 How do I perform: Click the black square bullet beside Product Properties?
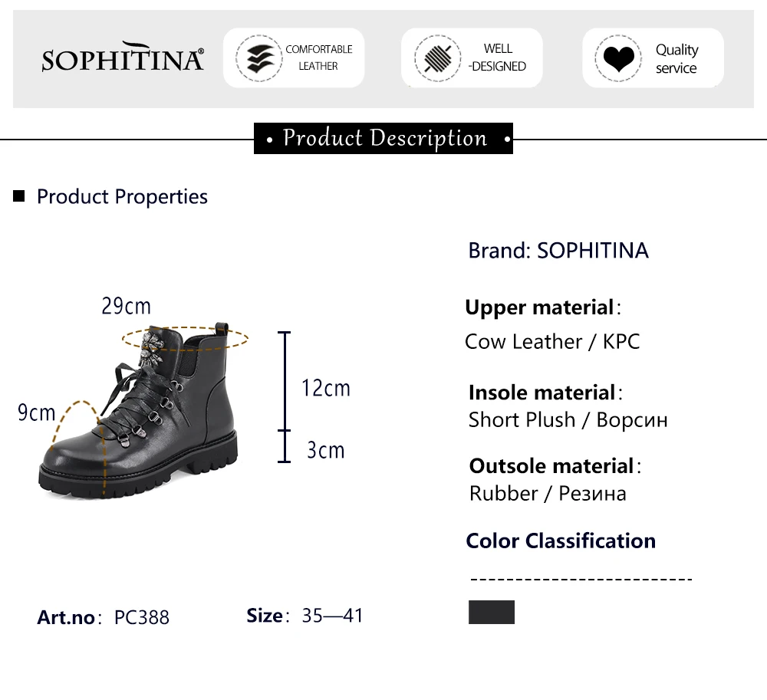pos(18,196)
